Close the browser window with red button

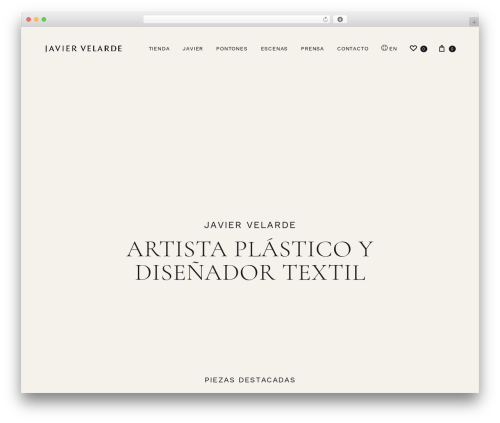29,20
